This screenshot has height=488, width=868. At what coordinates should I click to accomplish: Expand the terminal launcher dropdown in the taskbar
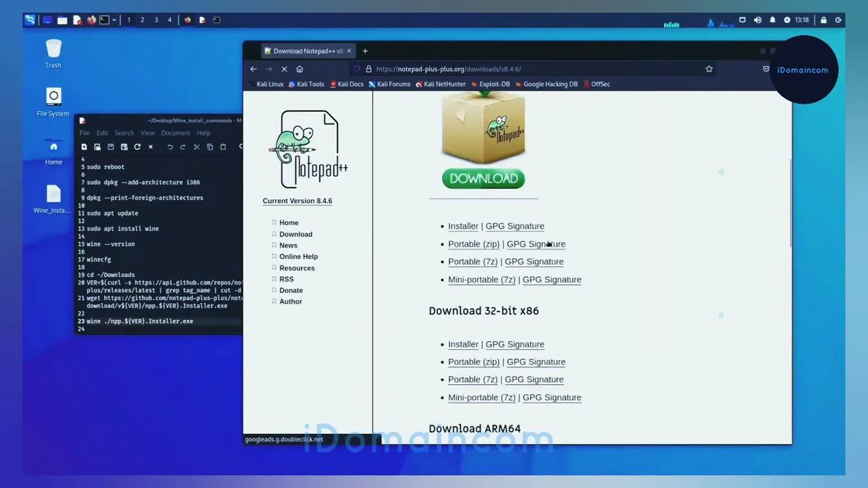[114, 20]
